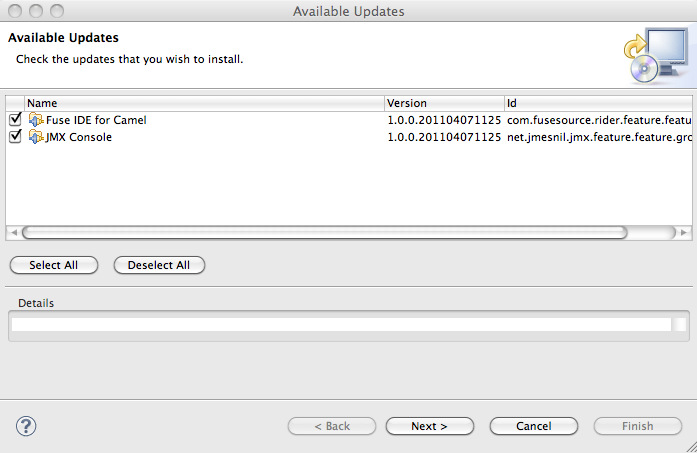Click the disabled Finish button

click(637, 426)
